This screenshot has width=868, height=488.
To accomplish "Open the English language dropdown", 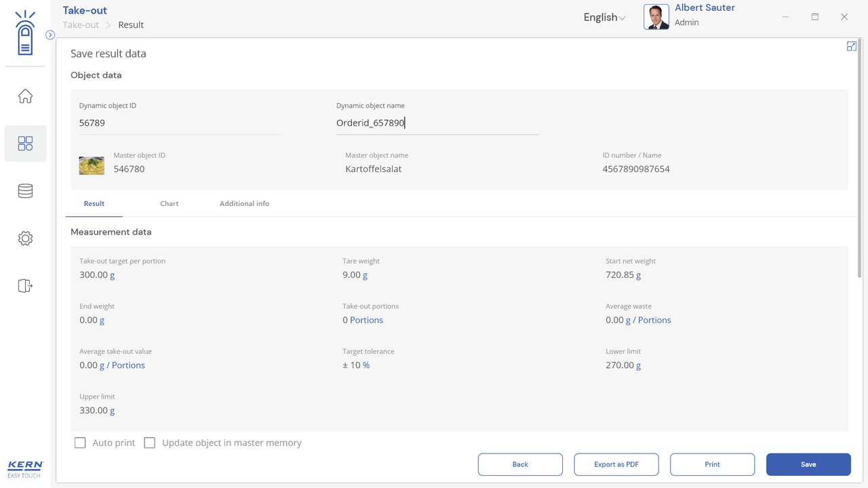I will 604,18.
